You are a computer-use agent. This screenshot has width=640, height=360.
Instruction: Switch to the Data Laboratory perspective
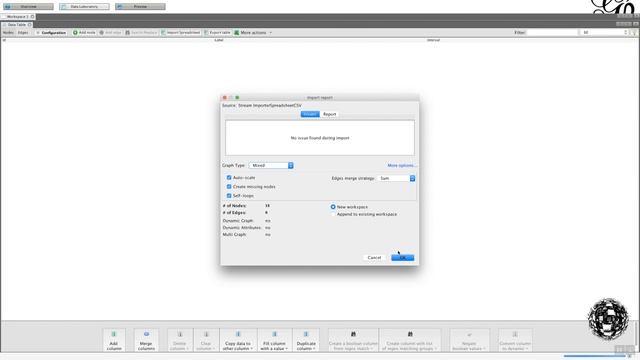84,7
